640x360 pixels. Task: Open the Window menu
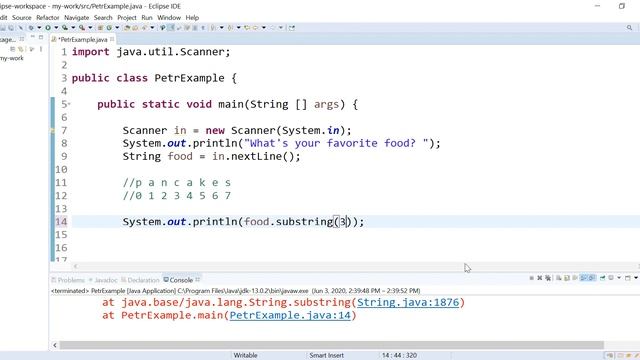click(169, 18)
